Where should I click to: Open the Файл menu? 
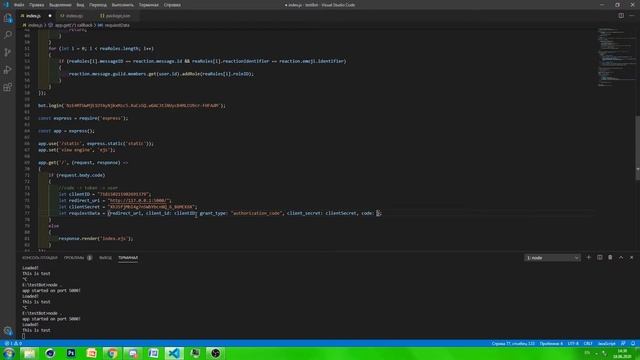pos(19,5)
